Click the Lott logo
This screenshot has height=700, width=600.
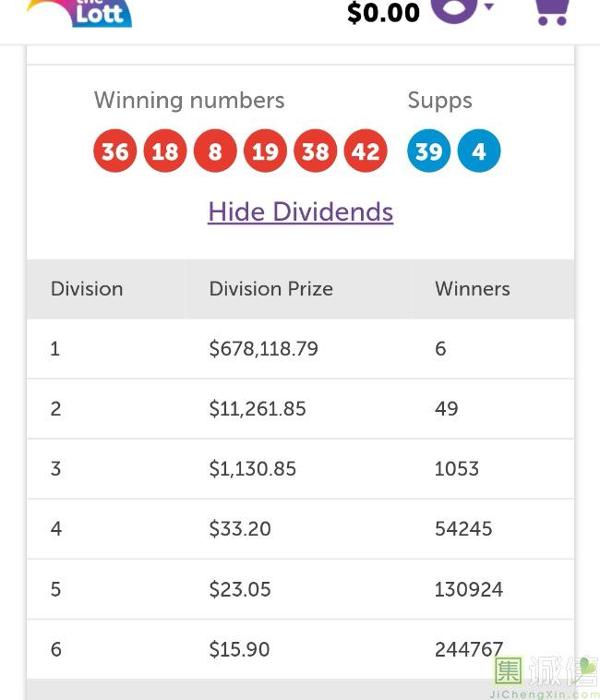83,12
